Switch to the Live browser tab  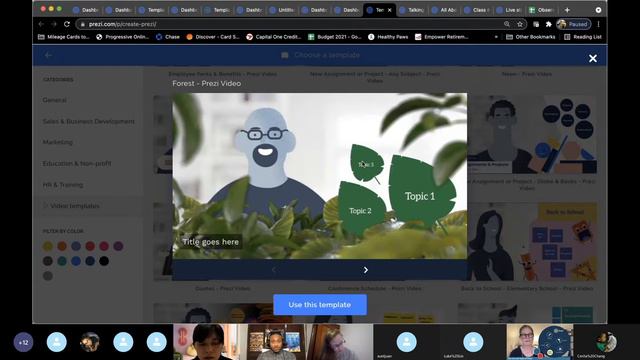[509, 10]
